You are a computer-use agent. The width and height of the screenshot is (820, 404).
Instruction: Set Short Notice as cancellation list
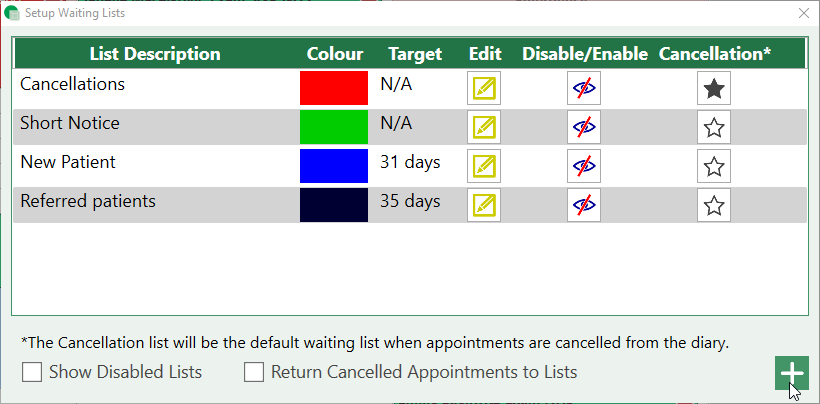click(713, 127)
